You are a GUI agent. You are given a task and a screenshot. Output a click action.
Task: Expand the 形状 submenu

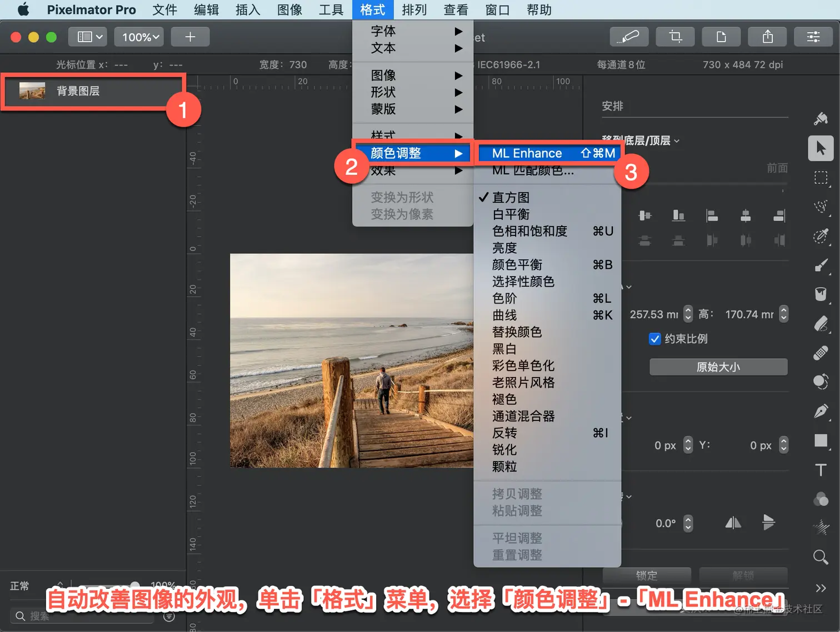[413, 92]
